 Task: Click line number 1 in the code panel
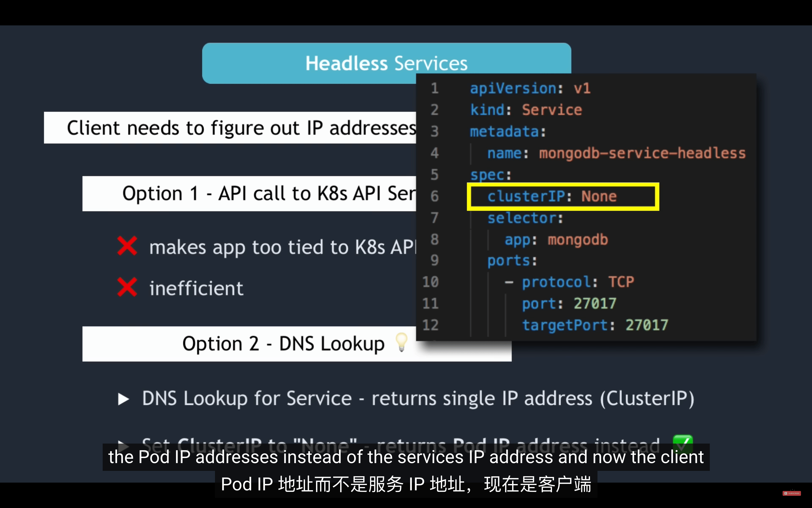pyautogui.click(x=434, y=88)
